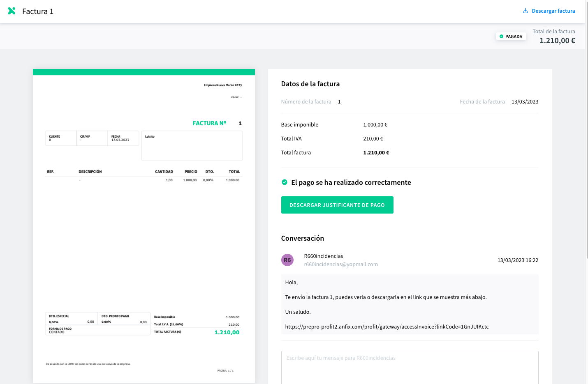Click the invoice PDF preview thumbnail
588x384 pixels.
(x=144, y=226)
